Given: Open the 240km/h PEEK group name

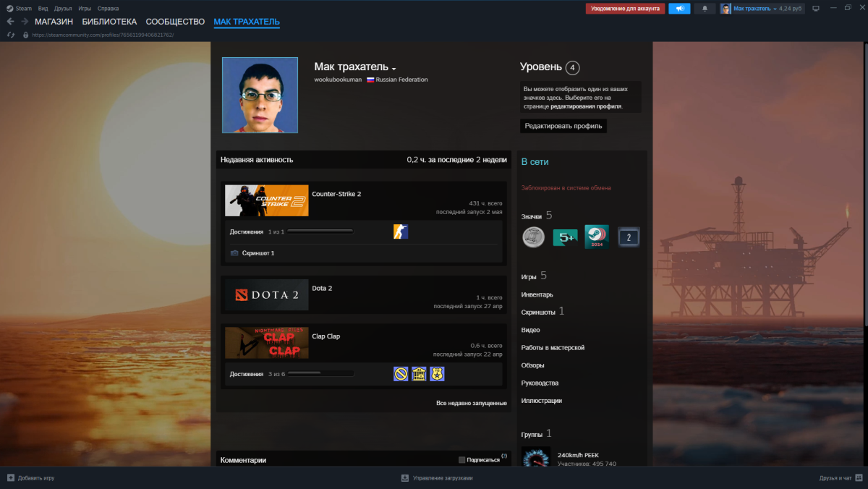Looking at the screenshot, I should tap(578, 455).
